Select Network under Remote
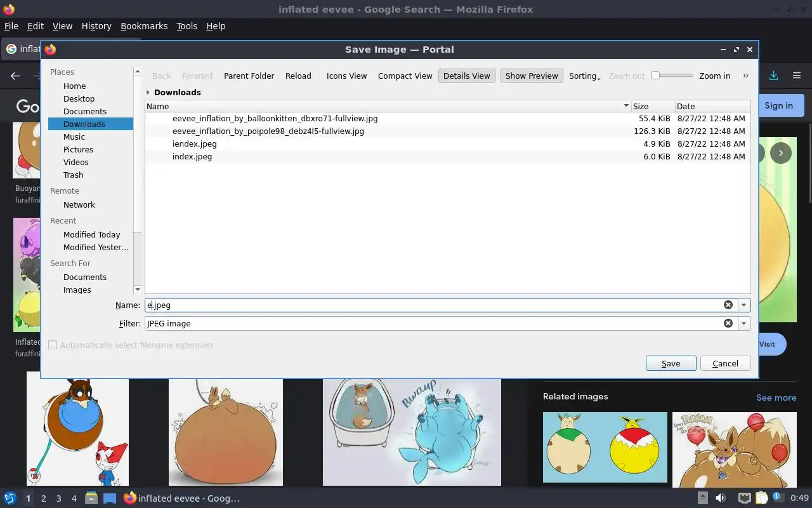Viewport: 812px width, 508px height. click(x=79, y=204)
